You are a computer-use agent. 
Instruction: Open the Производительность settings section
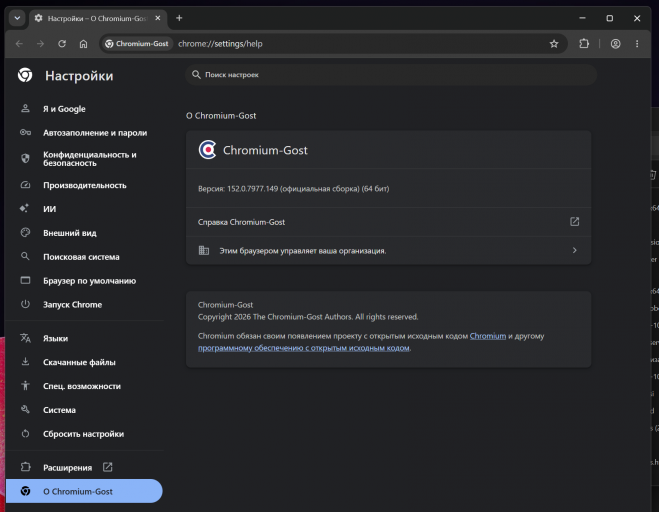point(84,185)
